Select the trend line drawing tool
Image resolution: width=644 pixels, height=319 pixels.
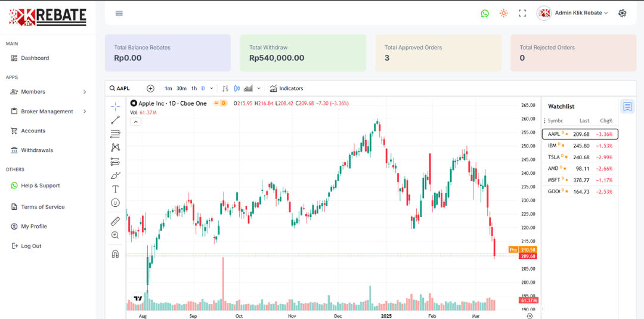click(x=115, y=120)
